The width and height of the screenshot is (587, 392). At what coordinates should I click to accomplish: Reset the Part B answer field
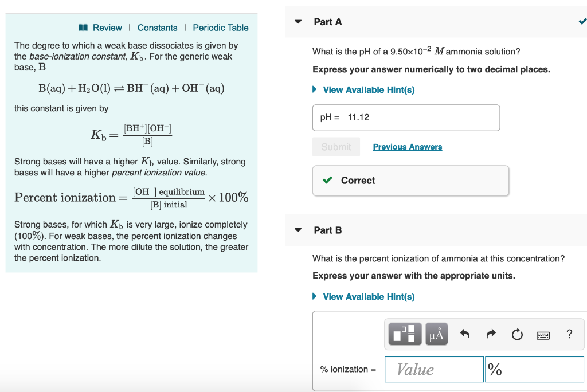516,334
